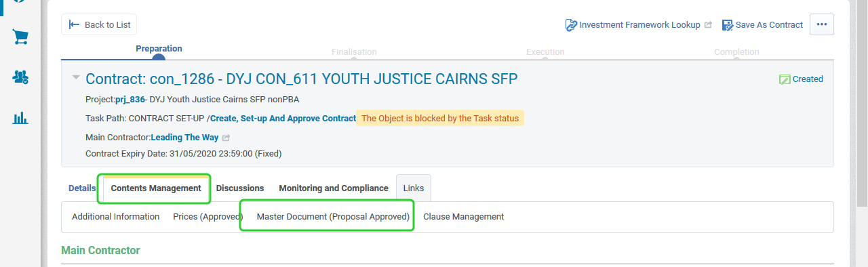Go Back to List

[99, 24]
